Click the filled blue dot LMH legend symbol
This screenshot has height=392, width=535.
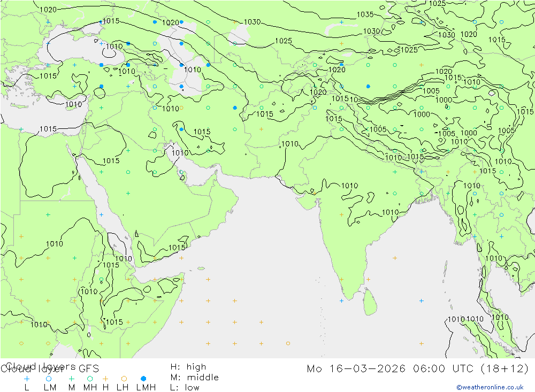coord(143,379)
